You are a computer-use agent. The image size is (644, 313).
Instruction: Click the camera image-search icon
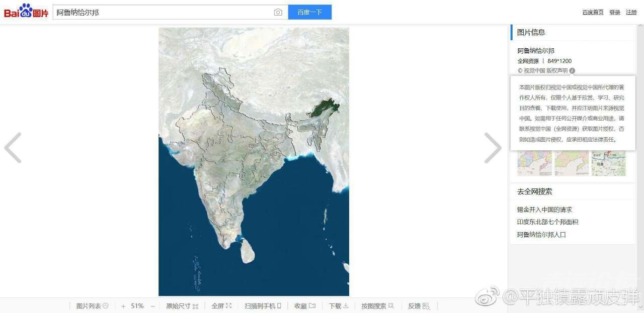click(x=278, y=13)
